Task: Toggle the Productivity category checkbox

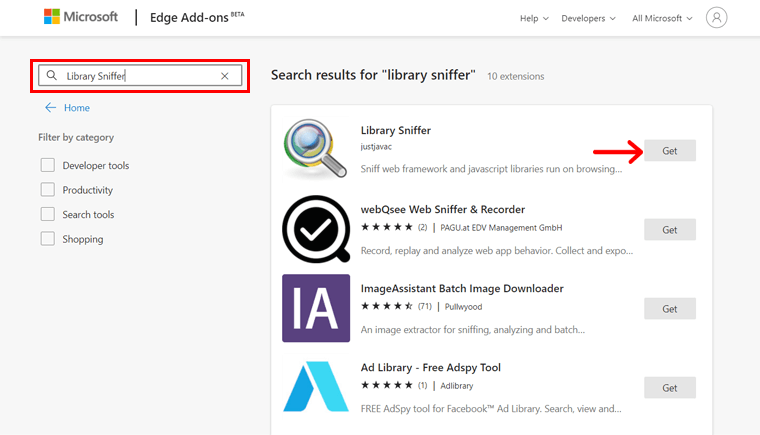Action: pos(47,190)
